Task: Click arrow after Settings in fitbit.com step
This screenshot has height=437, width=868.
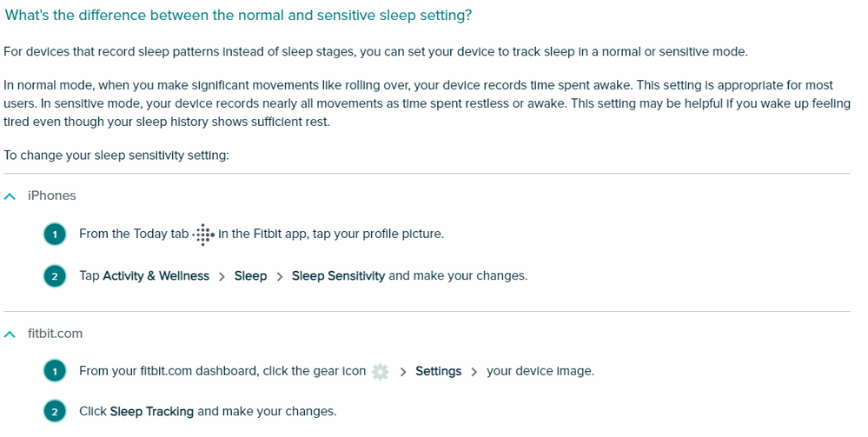Action: [474, 372]
